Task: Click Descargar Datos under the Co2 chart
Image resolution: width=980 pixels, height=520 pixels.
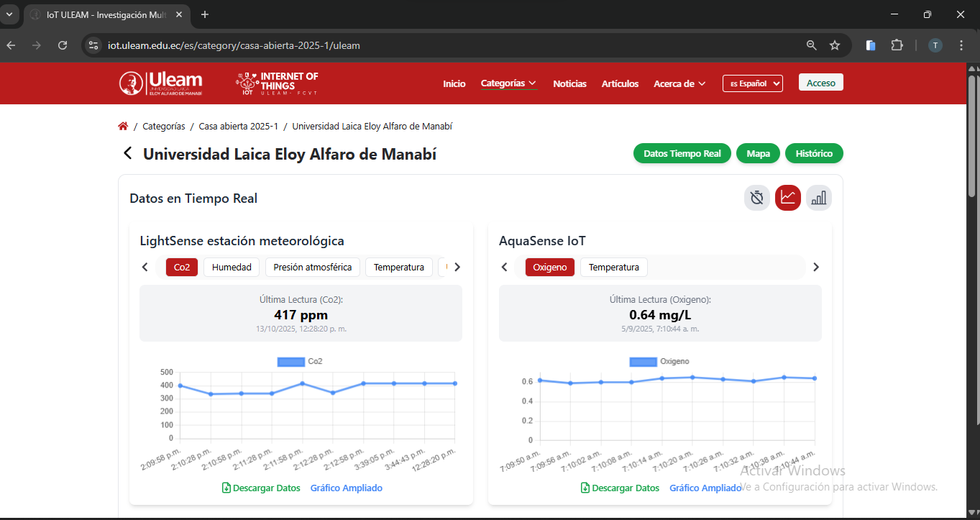Action: pos(261,488)
